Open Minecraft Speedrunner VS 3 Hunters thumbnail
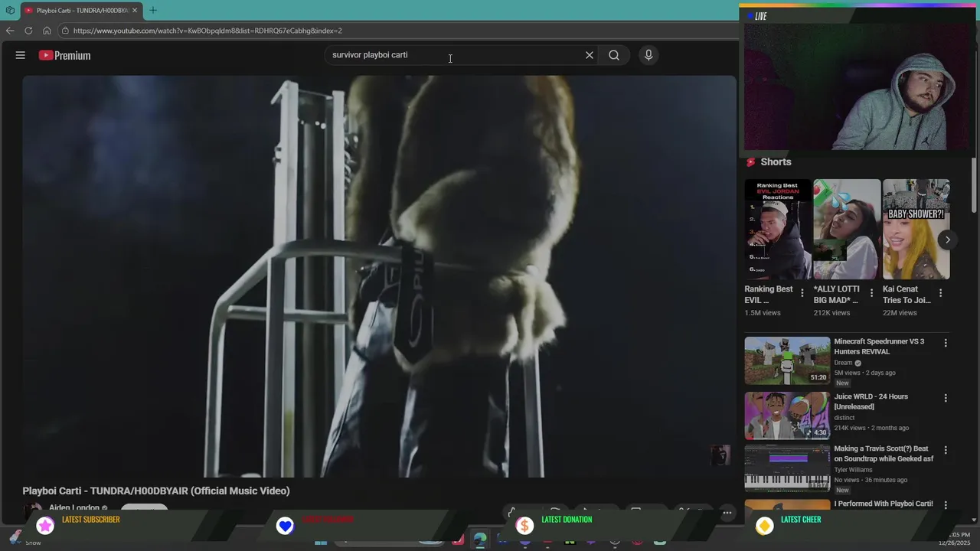The width and height of the screenshot is (980, 551). 787,360
